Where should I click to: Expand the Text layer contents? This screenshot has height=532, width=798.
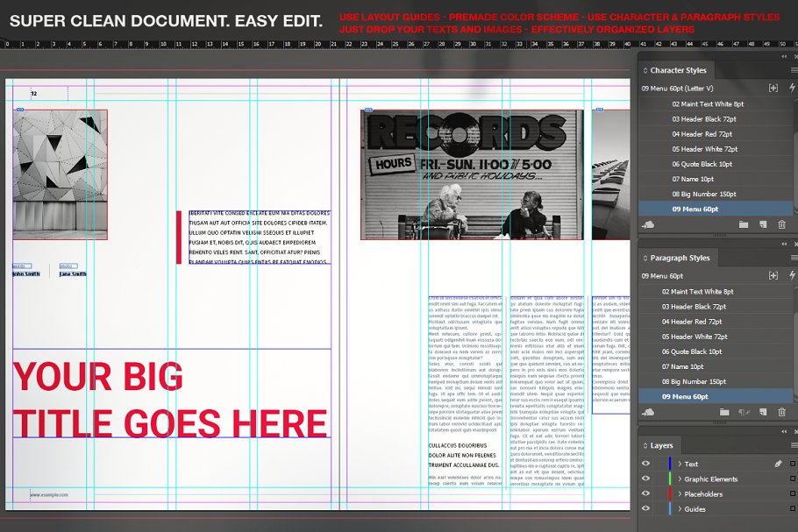[x=680, y=464]
